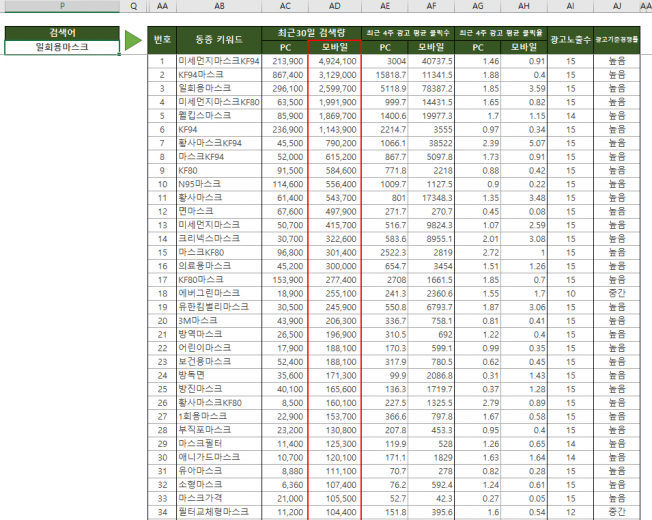Click the 광고노출수 header cell

pos(570,40)
